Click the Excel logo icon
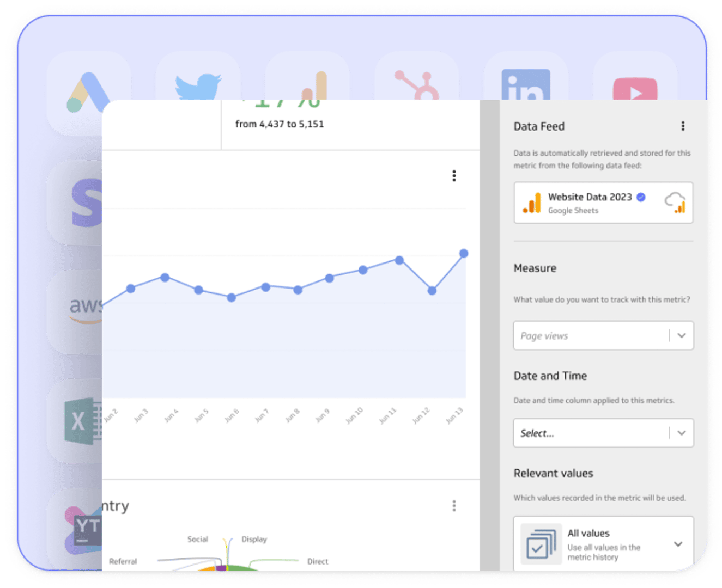 pos(83,421)
